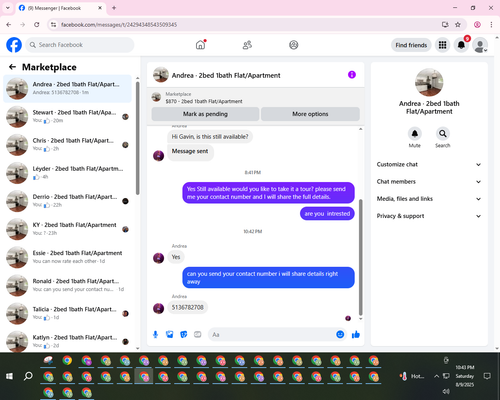The width and height of the screenshot is (500, 400).
Task: Open Leyder conversation
Action: point(67,173)
